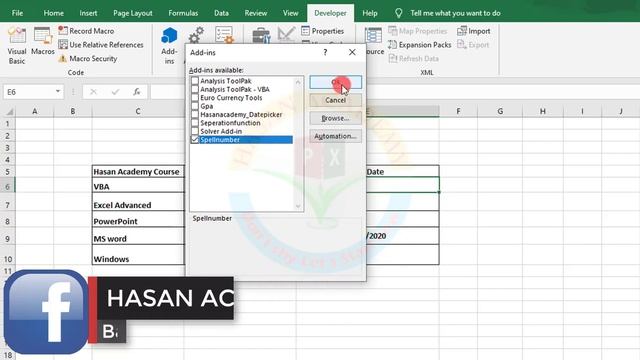Click Refresh Data in XML group
Screen dimensions: 640x360
tap(413, 59)
